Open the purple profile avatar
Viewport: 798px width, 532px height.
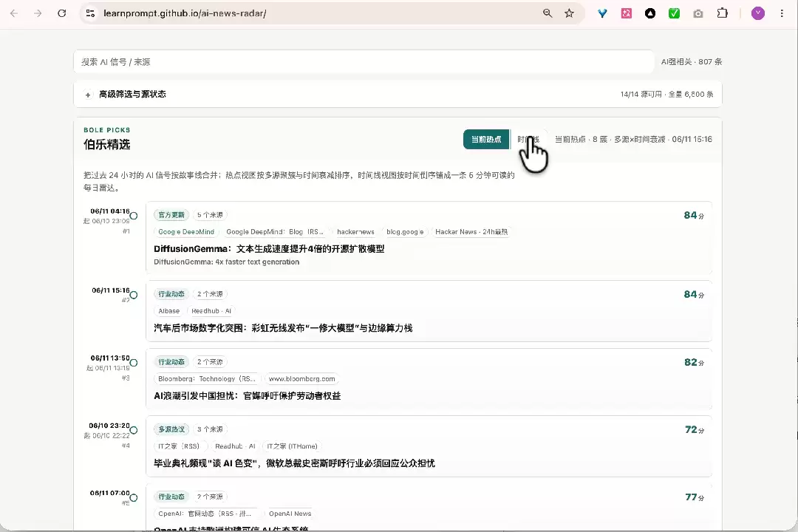pos(758,13)
